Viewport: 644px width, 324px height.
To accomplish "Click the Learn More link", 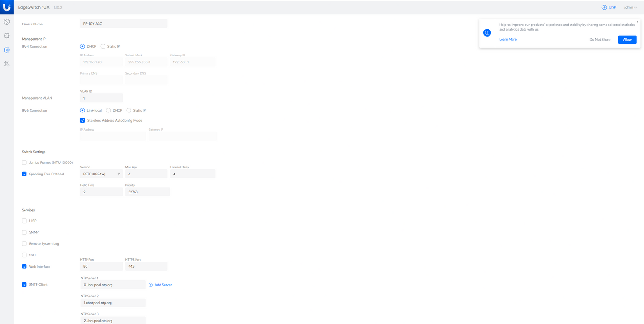I will [508, 40].
